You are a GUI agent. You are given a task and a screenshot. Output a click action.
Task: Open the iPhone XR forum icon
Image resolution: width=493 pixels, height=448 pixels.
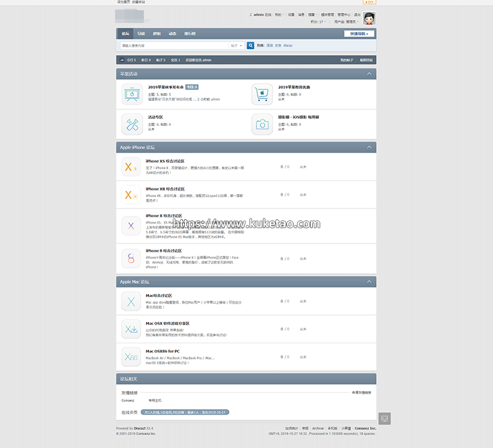tap(131, 195)
